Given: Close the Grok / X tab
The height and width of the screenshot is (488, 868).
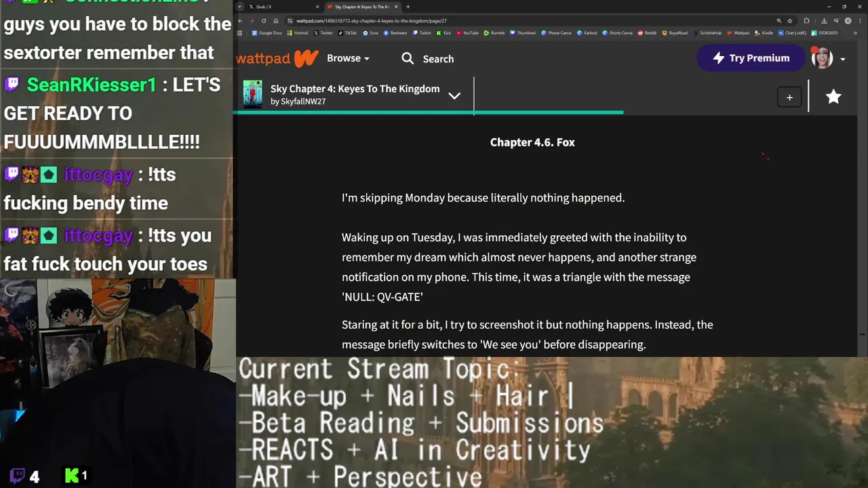Looking at the screenshot, I should [x=317, y=7].
